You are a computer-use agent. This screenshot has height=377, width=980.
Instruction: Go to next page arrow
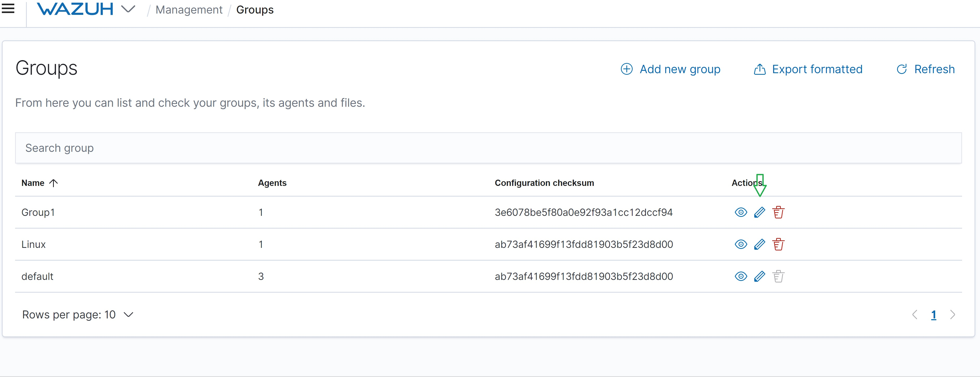(x=952, y=315)
